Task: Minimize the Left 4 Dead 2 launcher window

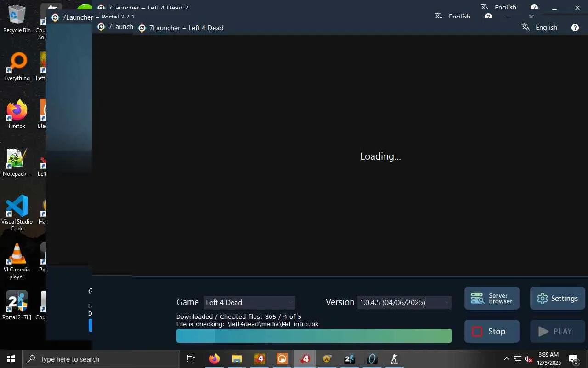Action: 554,7
